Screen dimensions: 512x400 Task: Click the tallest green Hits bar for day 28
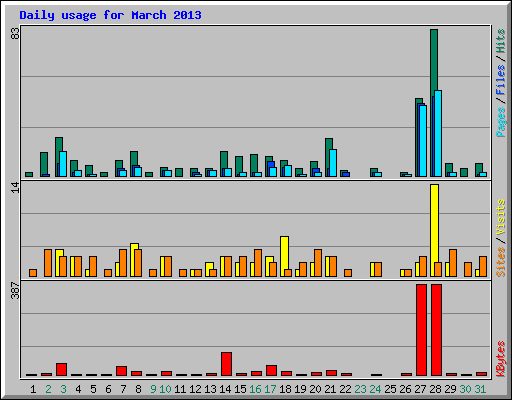[x=434, y=60]
